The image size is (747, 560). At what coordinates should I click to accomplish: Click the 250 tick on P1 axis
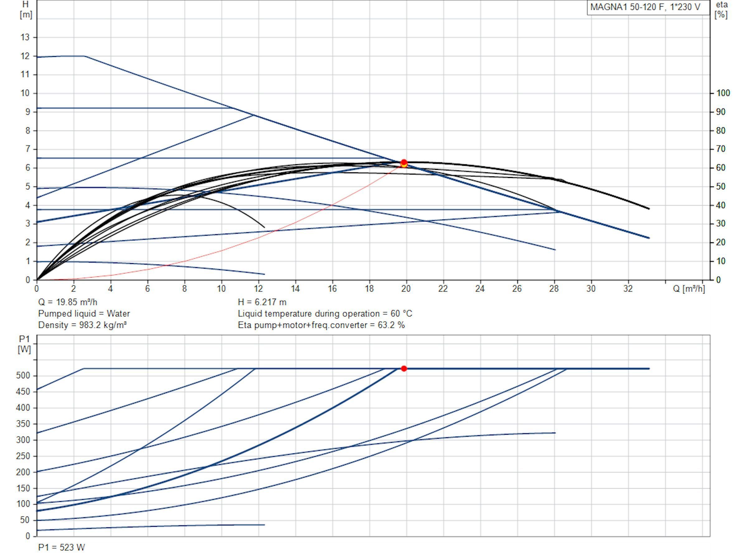coord(23,456)
